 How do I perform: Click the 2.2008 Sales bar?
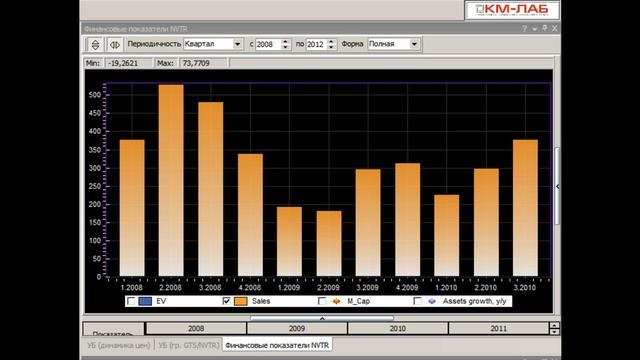click(171, 180)
